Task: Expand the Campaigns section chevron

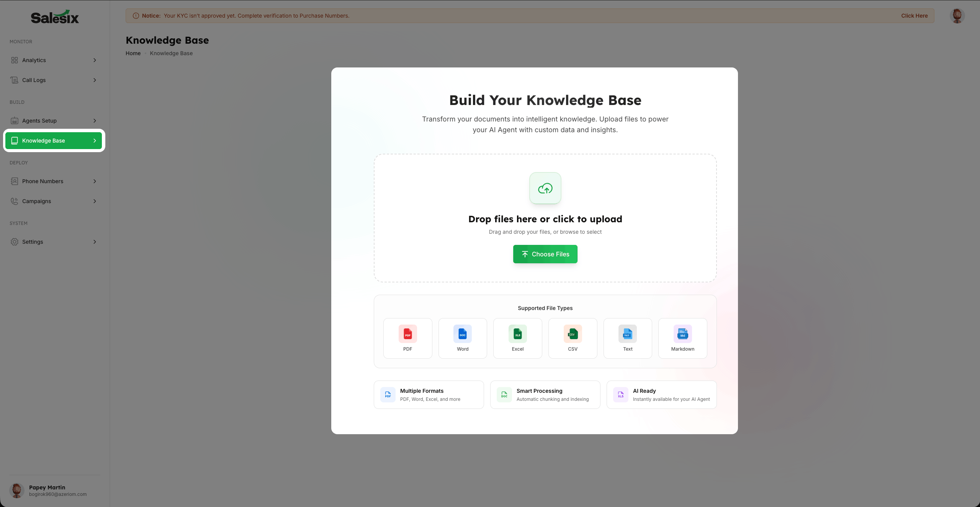Action: 95,201
